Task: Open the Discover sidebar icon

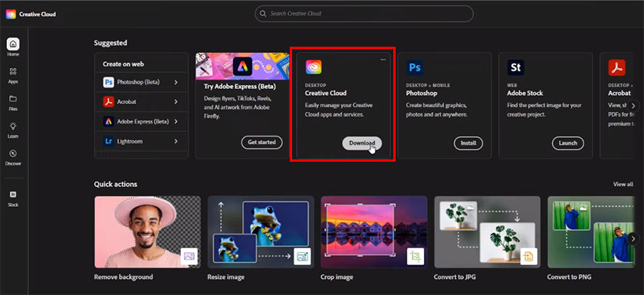Action: (x=13, y=153)
